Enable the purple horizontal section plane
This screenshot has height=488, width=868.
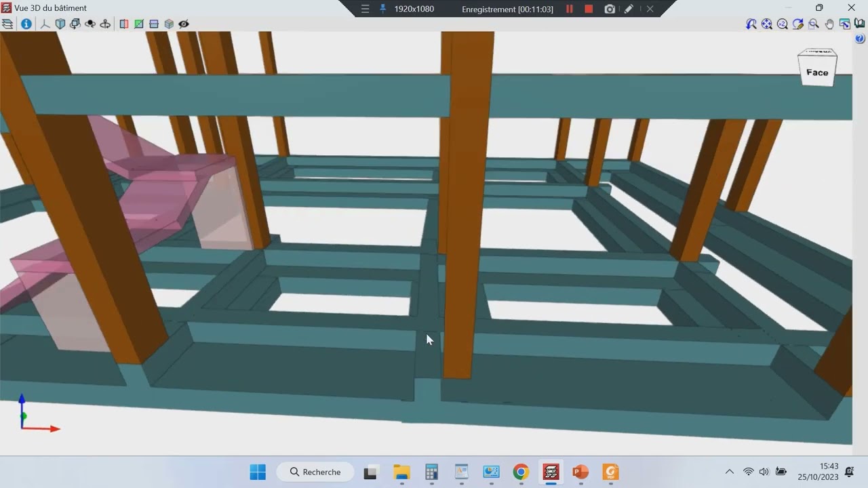154,24
